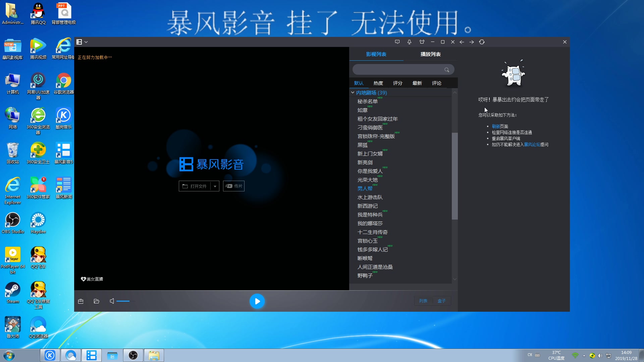Click the dropdown arrow next to 打开文件

tap(215, 186)
